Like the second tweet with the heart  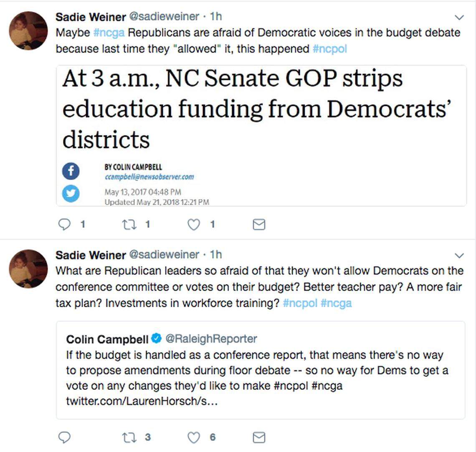pyautogui.click(x=193, y=437)
